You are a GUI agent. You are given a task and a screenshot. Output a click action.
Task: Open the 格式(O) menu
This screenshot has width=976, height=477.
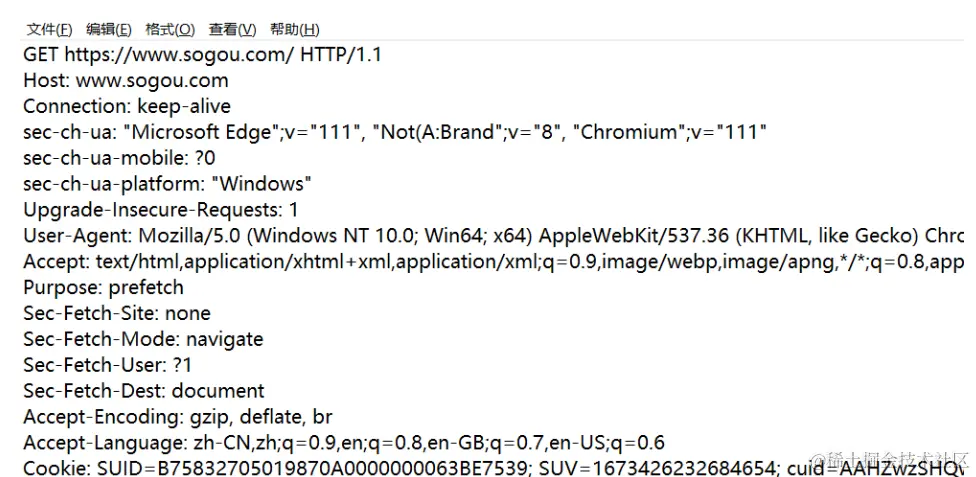[170, 29]
